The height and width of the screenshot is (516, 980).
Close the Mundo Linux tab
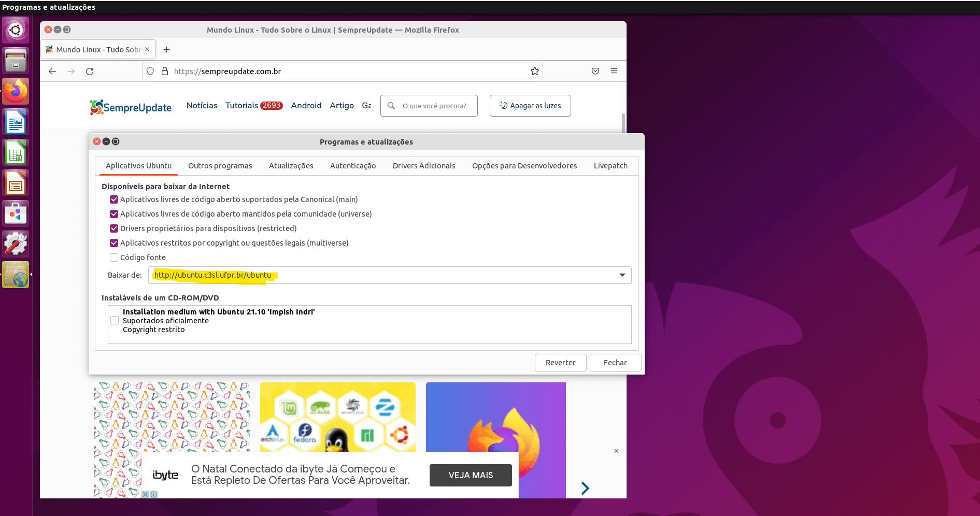click(147, 50)
